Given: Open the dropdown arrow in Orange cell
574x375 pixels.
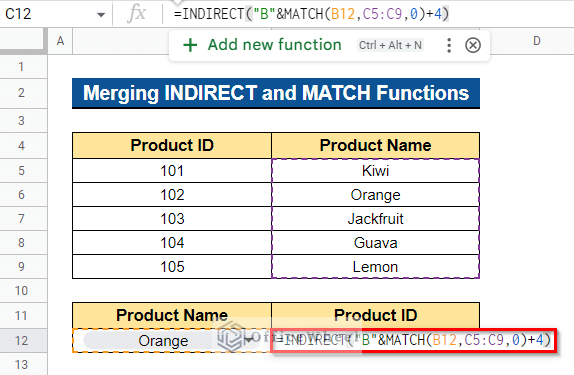Looking at the screenshot, I should coord(249,341).
